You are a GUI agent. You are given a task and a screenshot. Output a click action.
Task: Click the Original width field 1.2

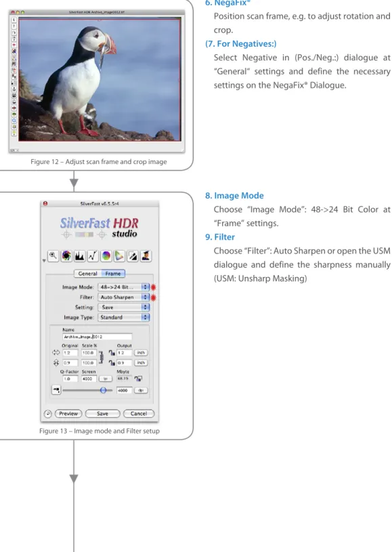(70, 353)
